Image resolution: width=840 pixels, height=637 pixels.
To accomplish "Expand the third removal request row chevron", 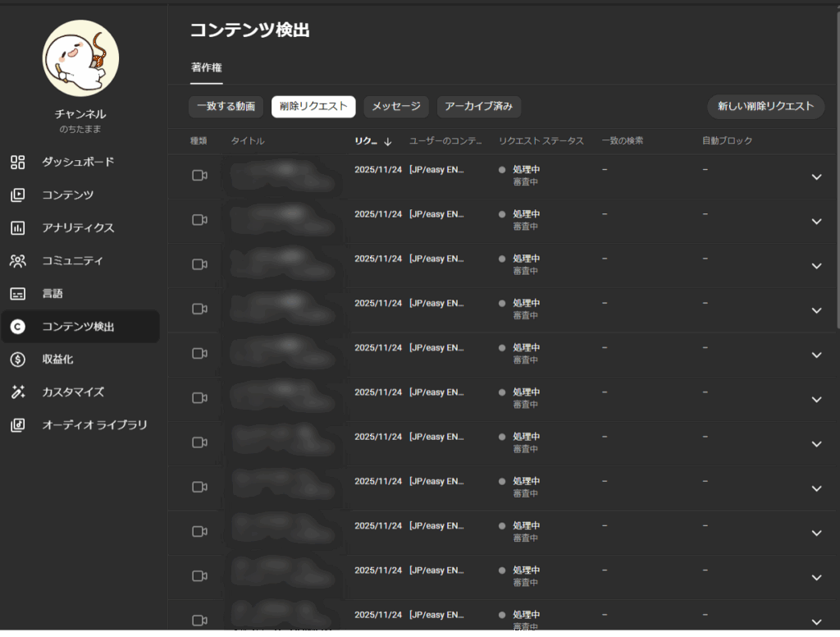I will tap(815, 265).
